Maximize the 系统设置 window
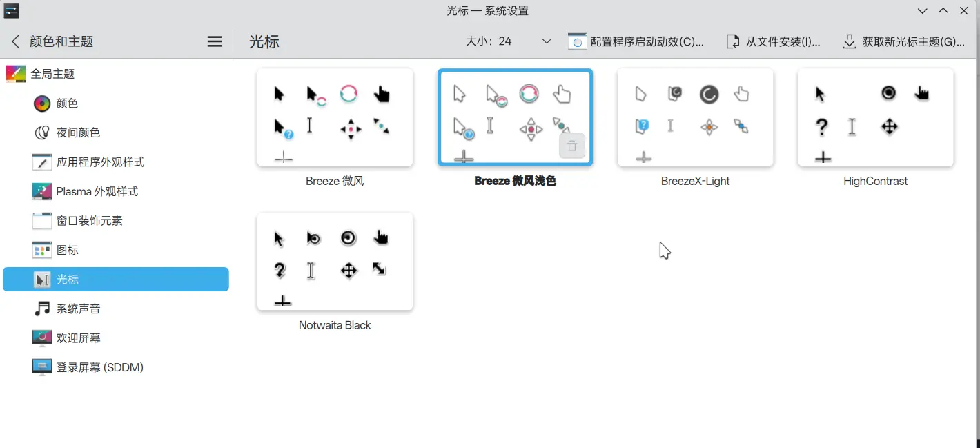Screen dimensions: 980x448 coord(943,11)
